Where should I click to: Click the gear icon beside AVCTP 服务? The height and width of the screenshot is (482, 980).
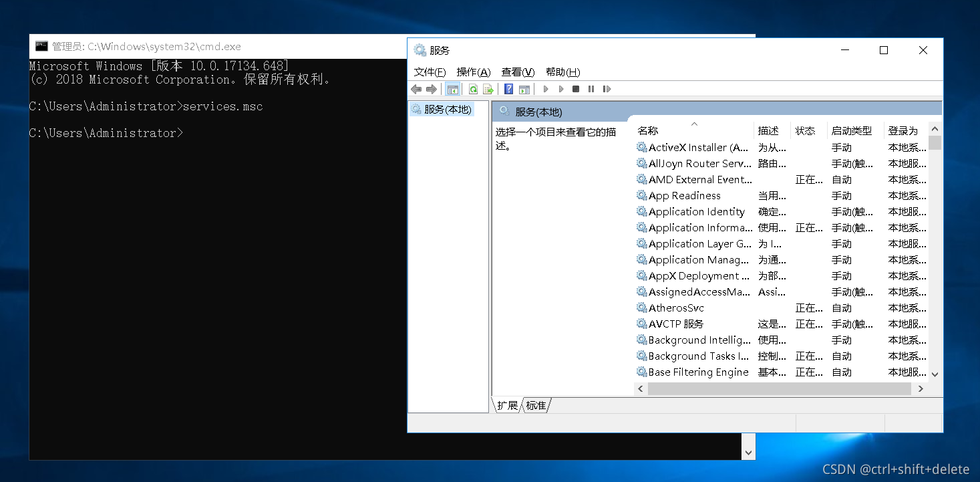[642, 324]
